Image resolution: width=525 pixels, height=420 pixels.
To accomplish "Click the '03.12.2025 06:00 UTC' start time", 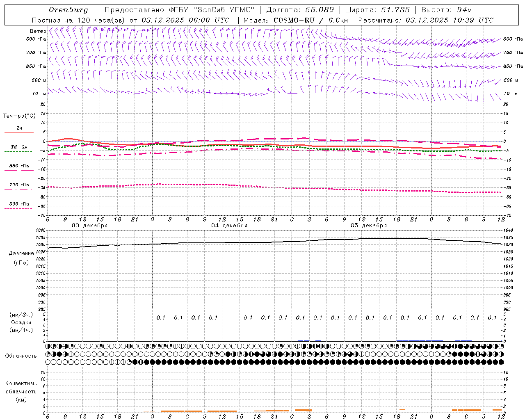I will (185, 20).
